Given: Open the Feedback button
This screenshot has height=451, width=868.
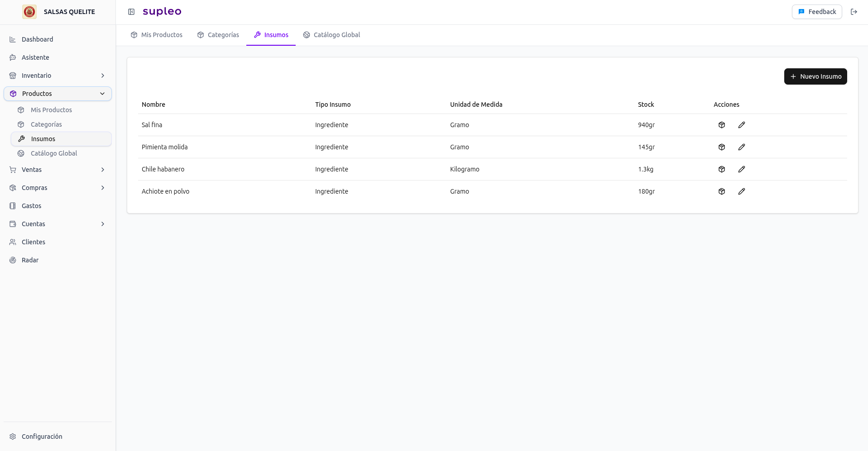Looking at the screenshot, I should click(816, 12).
